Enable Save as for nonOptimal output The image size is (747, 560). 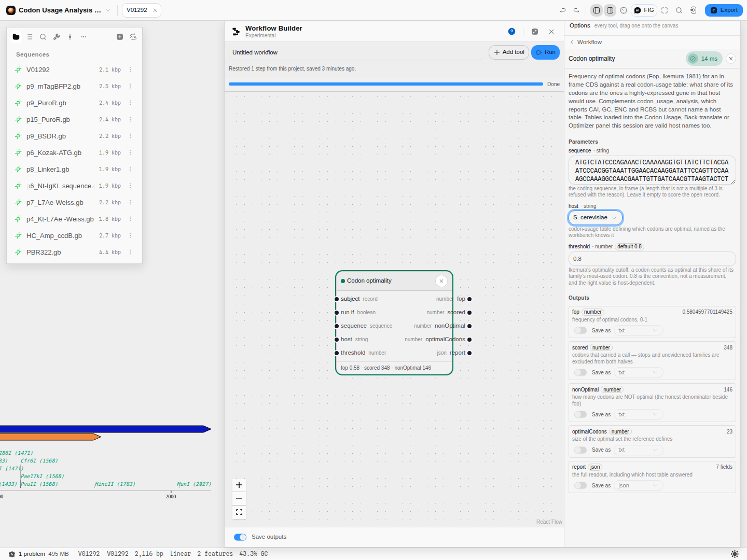[x=580, y=414]
